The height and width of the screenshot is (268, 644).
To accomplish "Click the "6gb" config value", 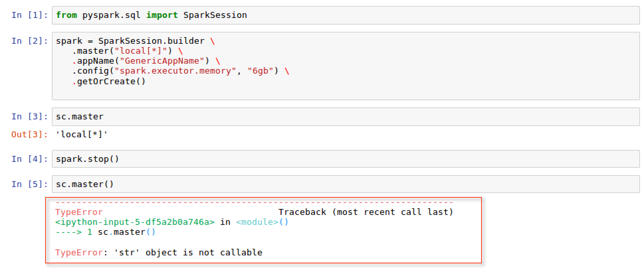I will [260, 71].
